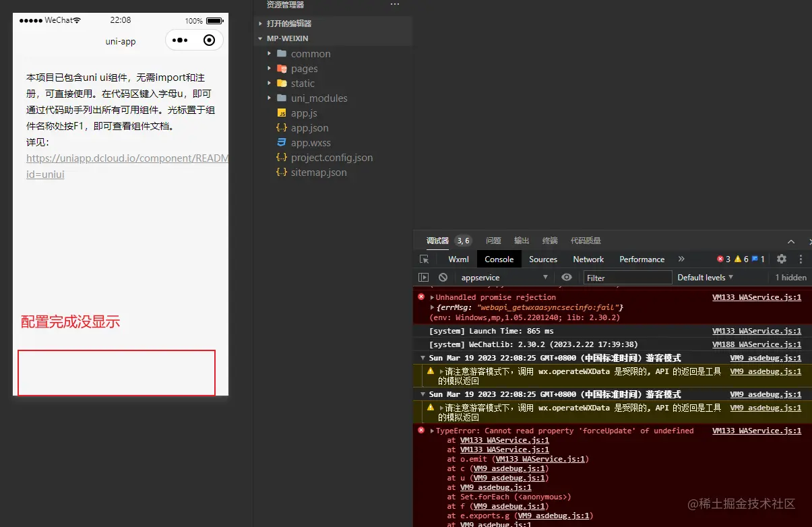Open the explorer panel ellipsis menu
Viewport: 812px width, 527px height.
(395, 5)
